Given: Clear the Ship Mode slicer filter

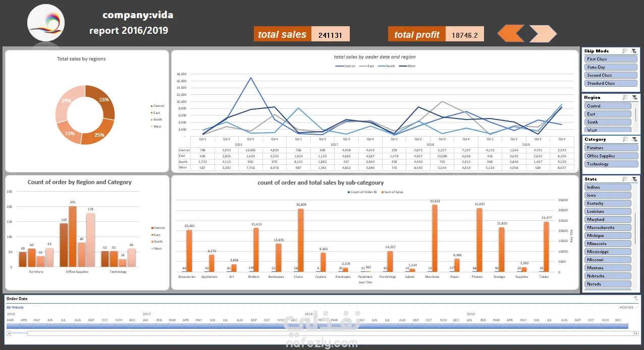Looking at the screenshot, I should [x=634, y=51].
